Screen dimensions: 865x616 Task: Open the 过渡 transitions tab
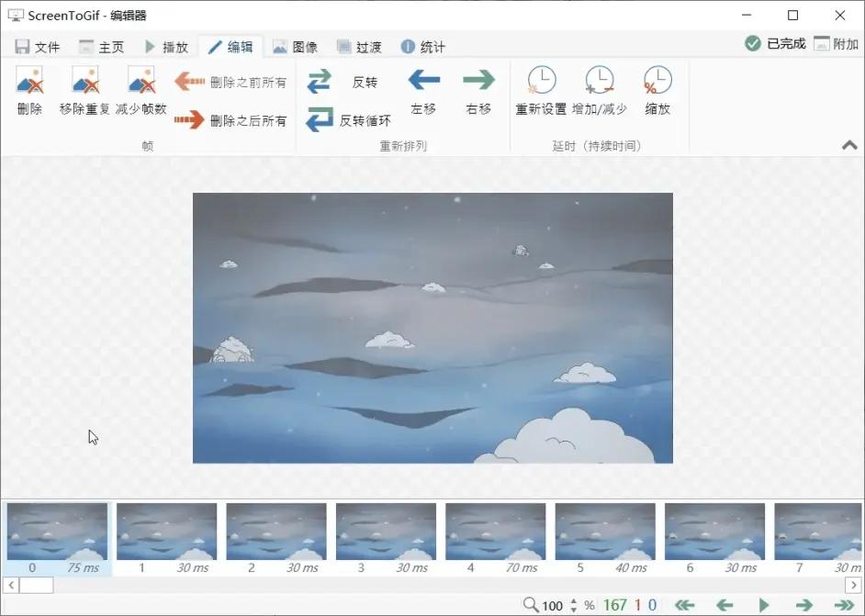click(x=359, y=47)
